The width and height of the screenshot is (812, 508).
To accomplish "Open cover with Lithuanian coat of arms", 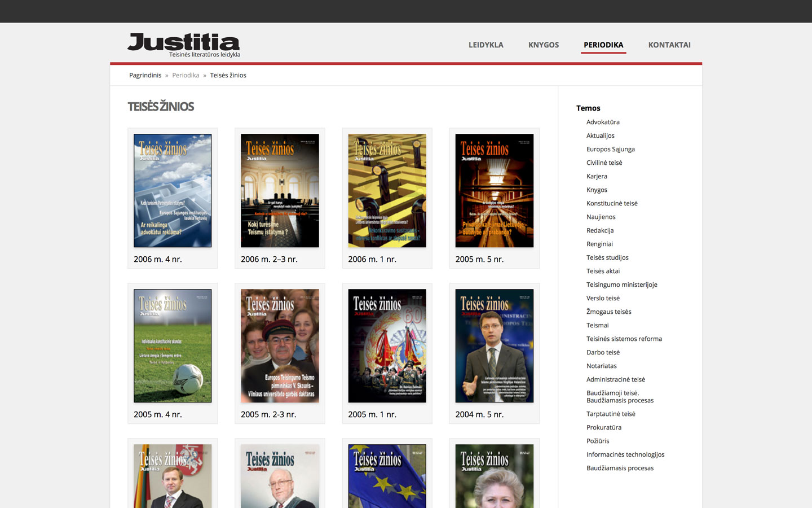I will (173, 476).
